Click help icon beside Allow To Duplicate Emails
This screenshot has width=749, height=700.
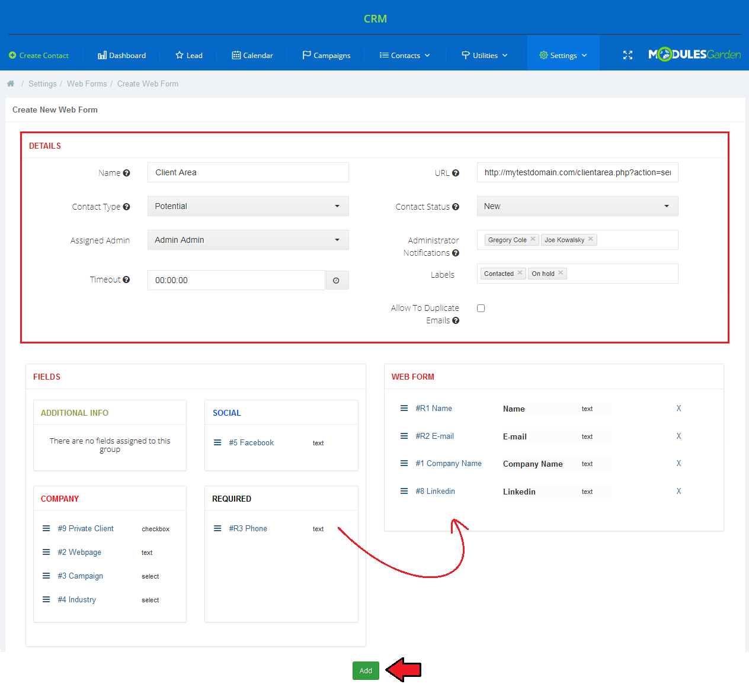[456, 320]
